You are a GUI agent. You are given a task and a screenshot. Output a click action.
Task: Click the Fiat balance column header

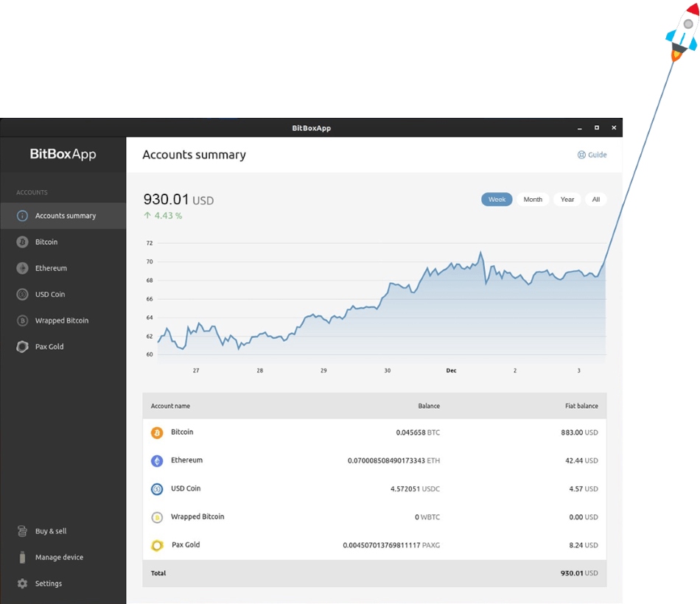click(581, 406)
